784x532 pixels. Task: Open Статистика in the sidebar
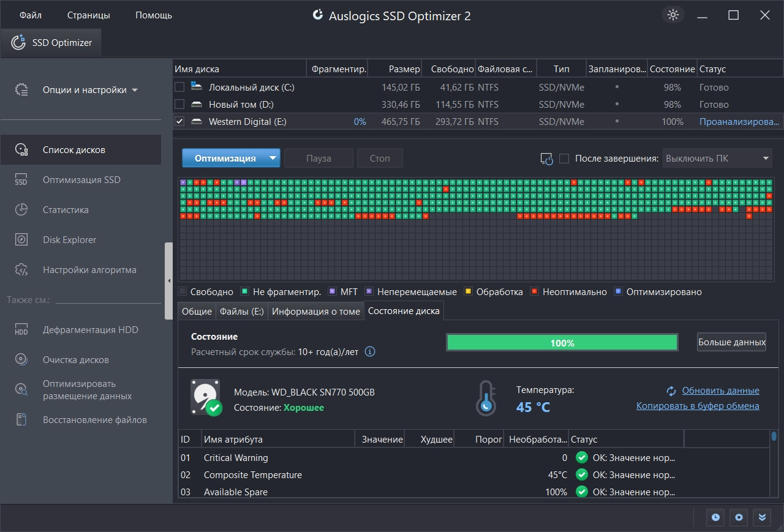point(66,210)
